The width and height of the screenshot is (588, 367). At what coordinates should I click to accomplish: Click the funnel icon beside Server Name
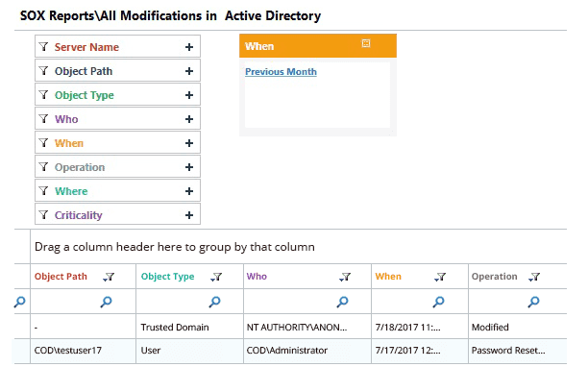pyautogui.click(x=43, y=47)
